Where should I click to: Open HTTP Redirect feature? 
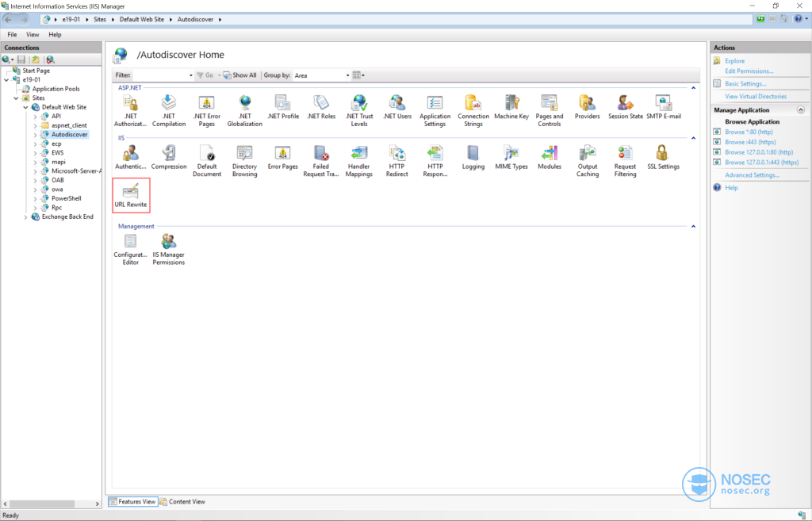click(397, 161)
